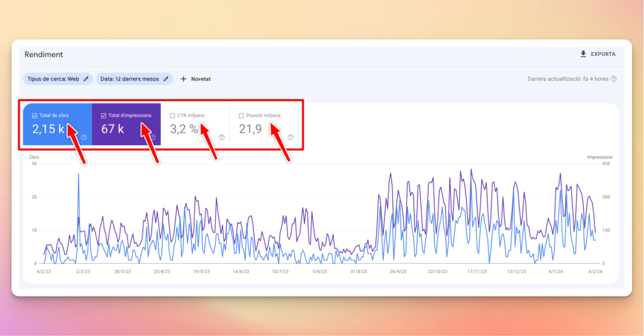Click the EXPORTA button label
This screenshot has width=644, height=336.
(x=602, y=54)
